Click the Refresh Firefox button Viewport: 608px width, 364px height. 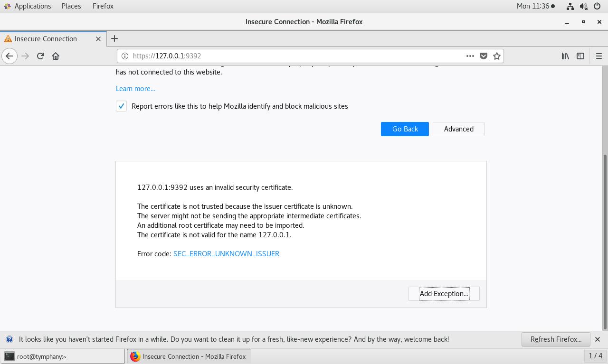pos(556,339)
